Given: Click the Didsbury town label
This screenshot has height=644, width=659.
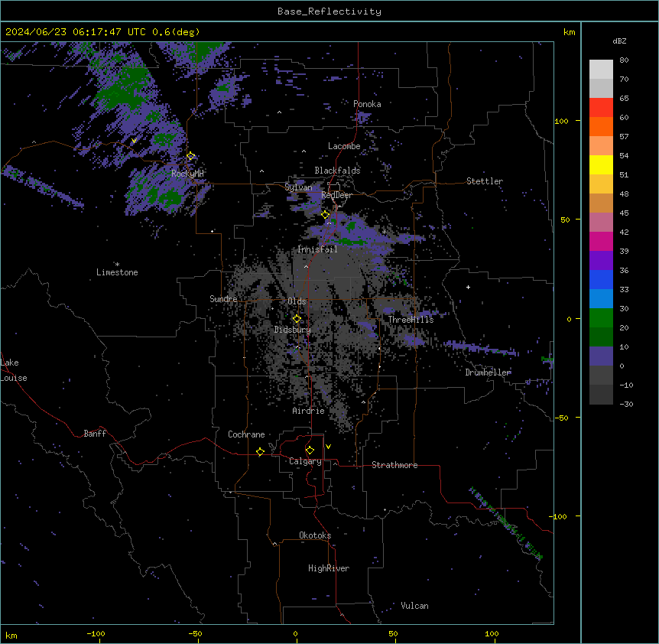Looking at the screenshot, I should [x=293, y=330].
